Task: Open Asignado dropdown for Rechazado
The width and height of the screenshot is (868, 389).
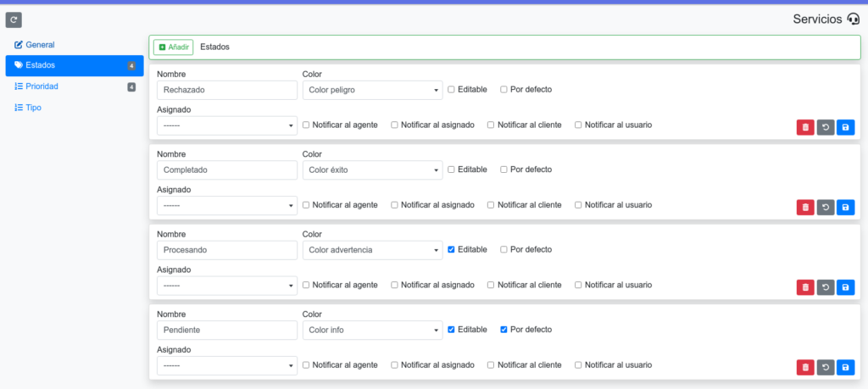Action: coord(227,125)
